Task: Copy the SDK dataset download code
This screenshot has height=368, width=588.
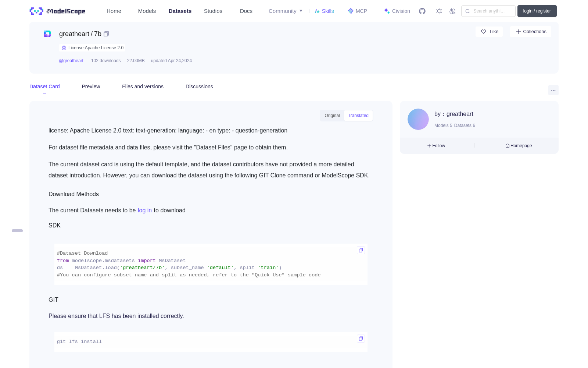Action: 361,250
